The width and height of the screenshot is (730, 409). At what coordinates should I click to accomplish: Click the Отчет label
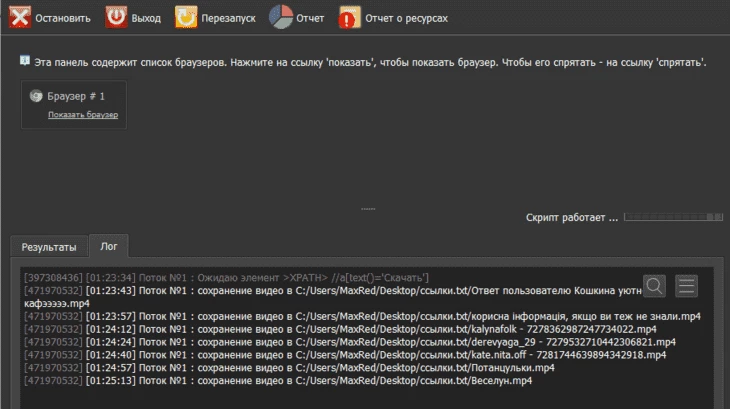point(310,19)
